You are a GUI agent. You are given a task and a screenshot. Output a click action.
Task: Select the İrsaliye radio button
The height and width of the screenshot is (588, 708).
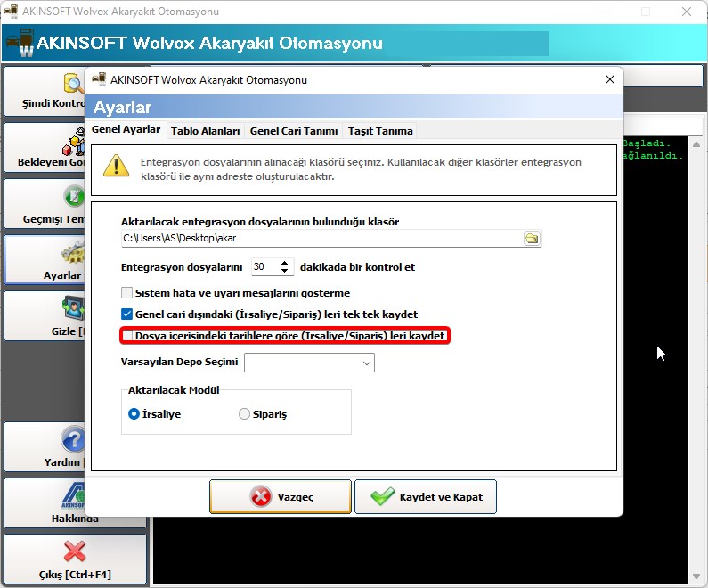click(134, 413)
